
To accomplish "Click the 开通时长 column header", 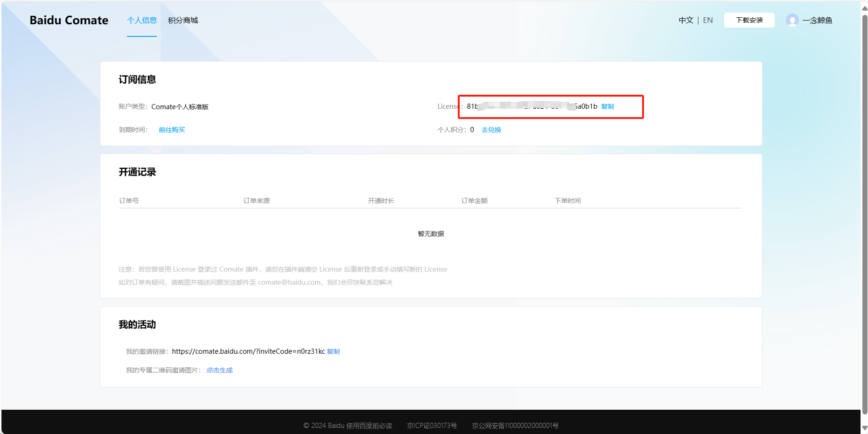I will pyautogui.click(x=381, y=201).
